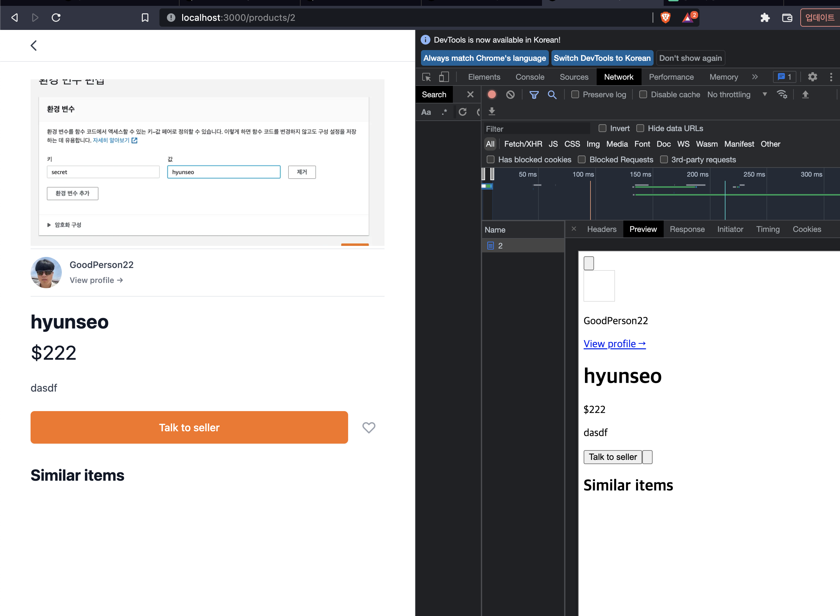Click the Brave shields lion icon
The width and height of the screenshot is (840, 616).
665,18
